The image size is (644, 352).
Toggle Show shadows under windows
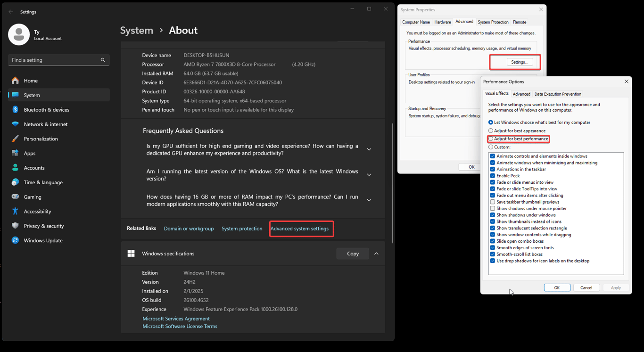click(493, 215)
